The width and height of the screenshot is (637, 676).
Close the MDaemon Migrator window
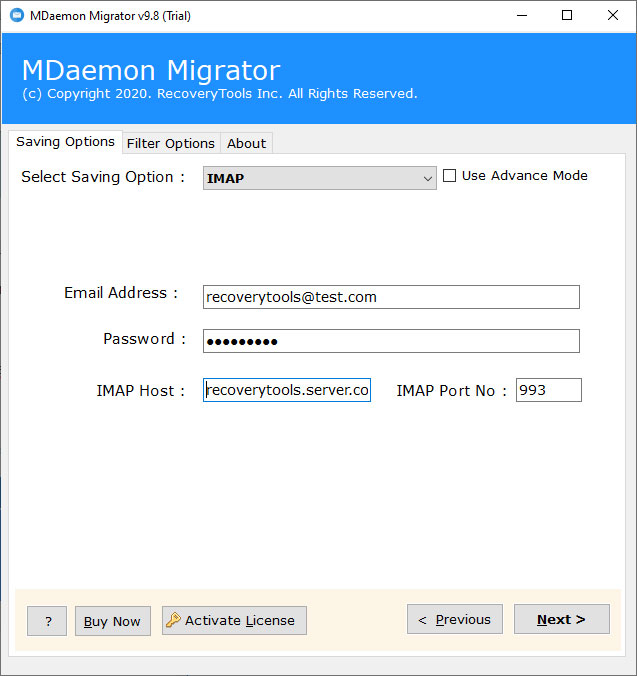612,16
